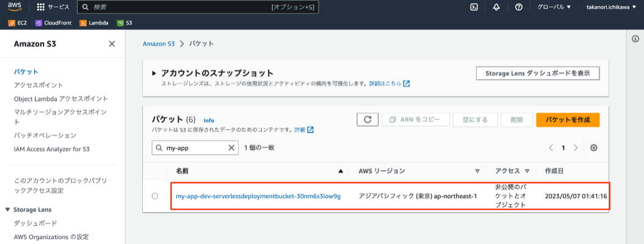Click Amazon S3 breadcrumb link
Viewport: 644px width, 244px height.
click(159, 43)
